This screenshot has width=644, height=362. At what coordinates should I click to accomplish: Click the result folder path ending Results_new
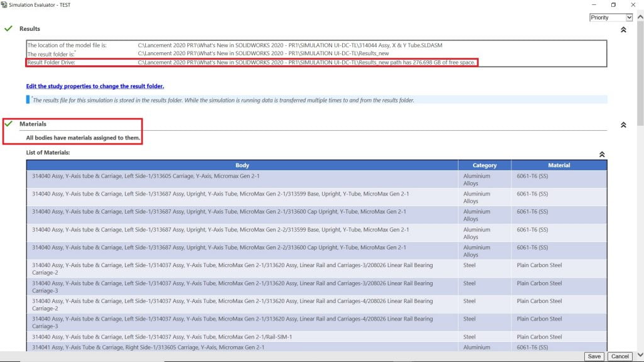(x=264, y=53)
